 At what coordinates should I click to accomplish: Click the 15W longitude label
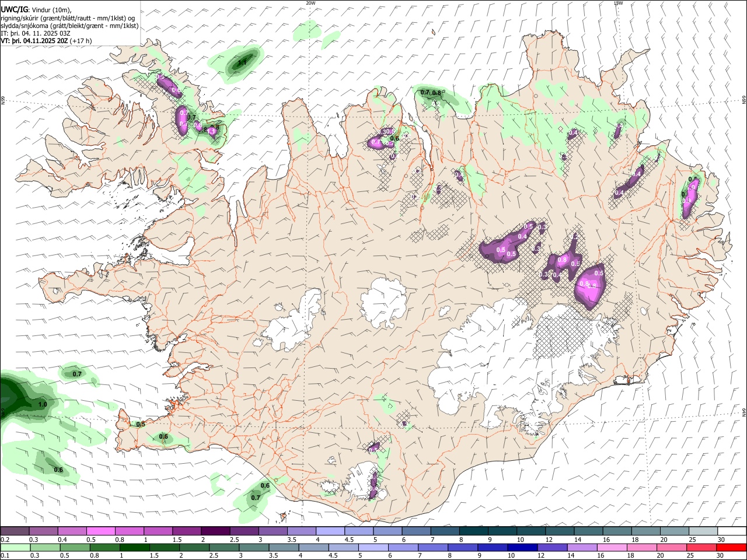pos(618,3)
